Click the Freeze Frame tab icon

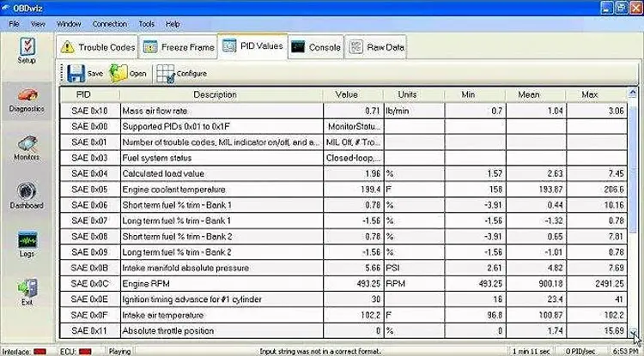(x=150, y=47)
